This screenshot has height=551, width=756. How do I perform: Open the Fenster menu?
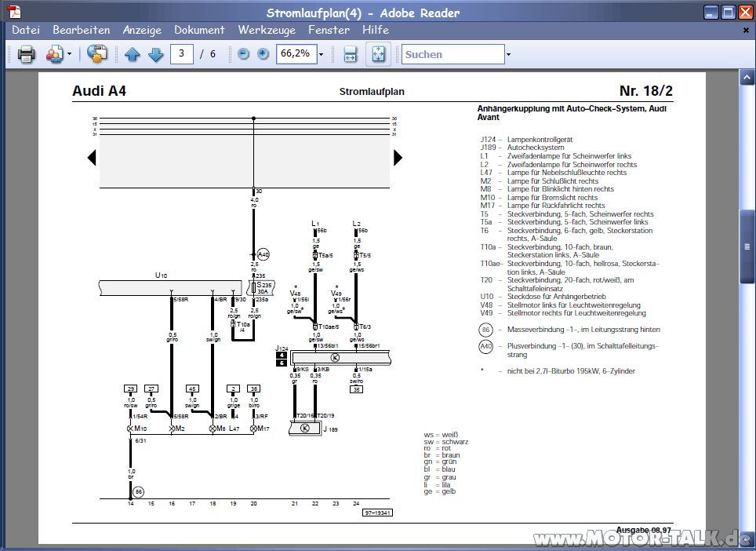(329, 30)
